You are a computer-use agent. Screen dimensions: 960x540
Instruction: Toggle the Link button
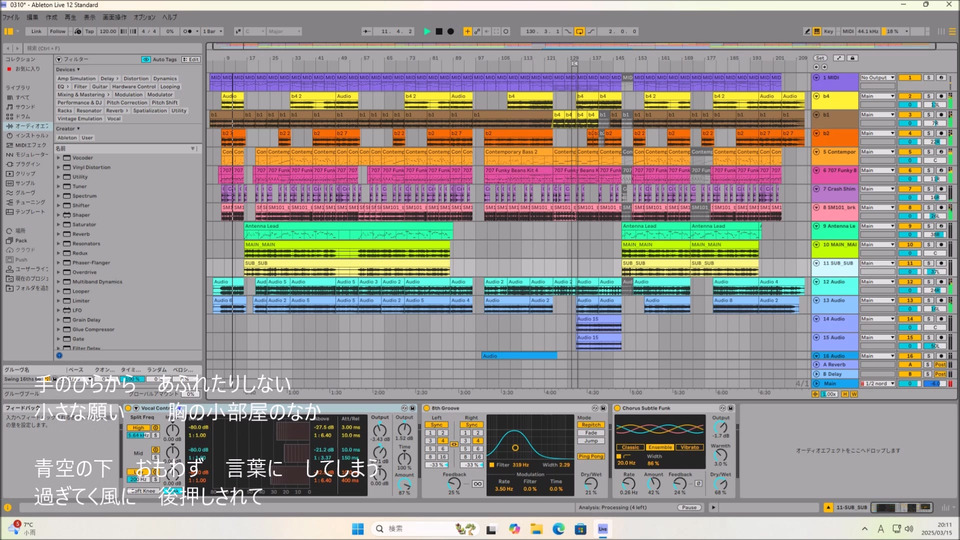click(37, 31)
